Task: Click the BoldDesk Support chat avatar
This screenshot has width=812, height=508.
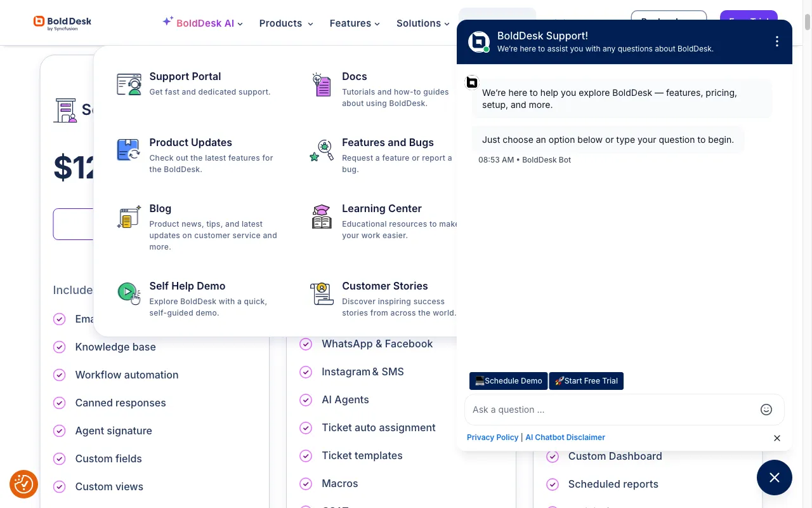Action: 479,42
